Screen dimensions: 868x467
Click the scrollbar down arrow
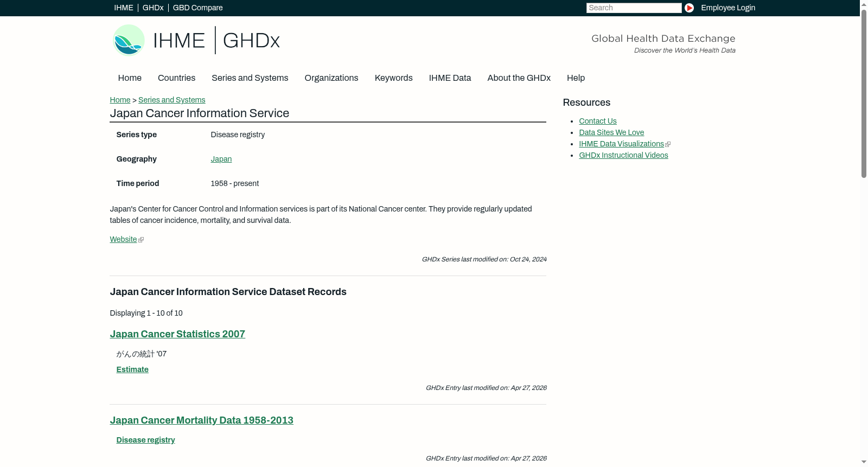click(x=864, y=462)
